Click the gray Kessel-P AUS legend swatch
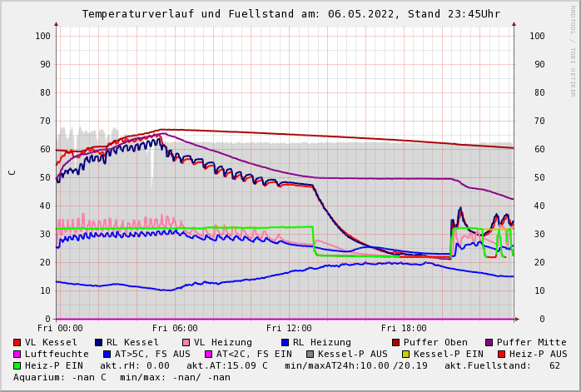Screen dimensions: 581x392 pos(310,354)
